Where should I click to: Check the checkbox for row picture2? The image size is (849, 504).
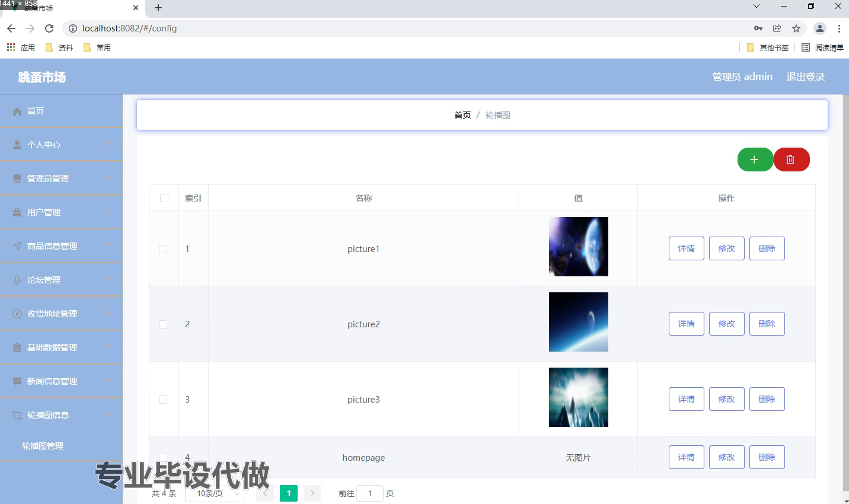(x=163, y=324)
